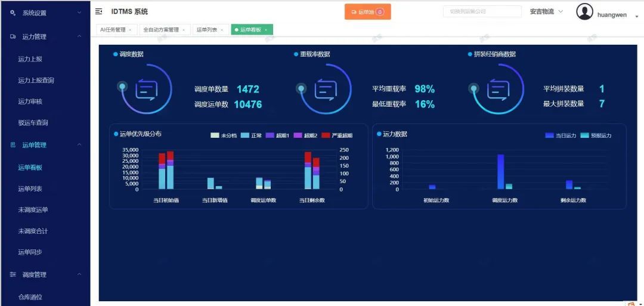Expand the 系统设置 sidebar section chevron
The width and height of the screenshot is (644, 306).
point(79,13)
